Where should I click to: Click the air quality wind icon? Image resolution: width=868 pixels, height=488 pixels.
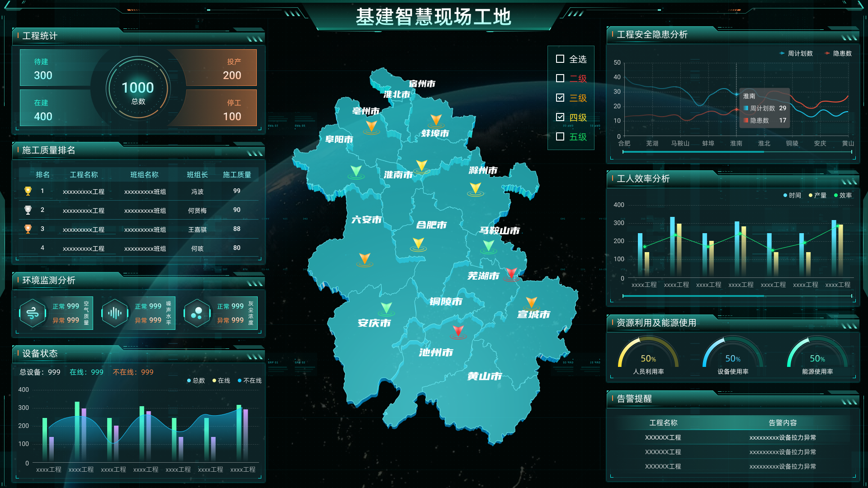tap(33, 313)
